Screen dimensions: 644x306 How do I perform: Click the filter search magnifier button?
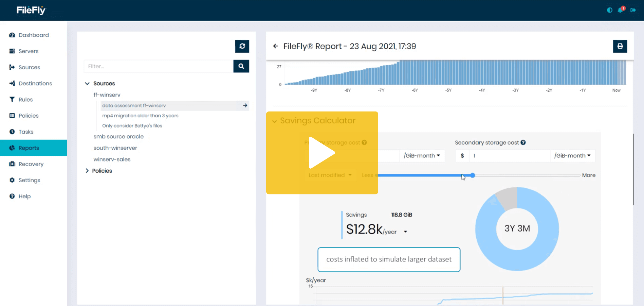[x=241, y=66]
